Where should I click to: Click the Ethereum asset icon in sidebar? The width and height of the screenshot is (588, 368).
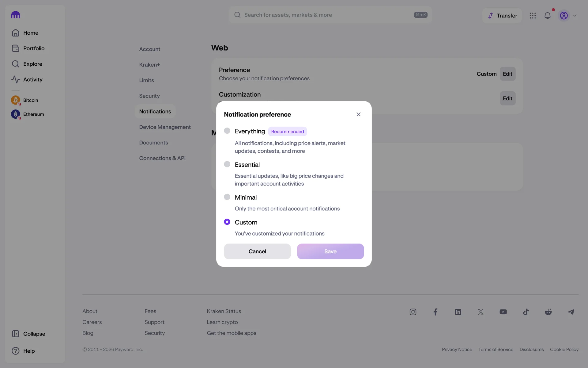[x=15, y=114]
